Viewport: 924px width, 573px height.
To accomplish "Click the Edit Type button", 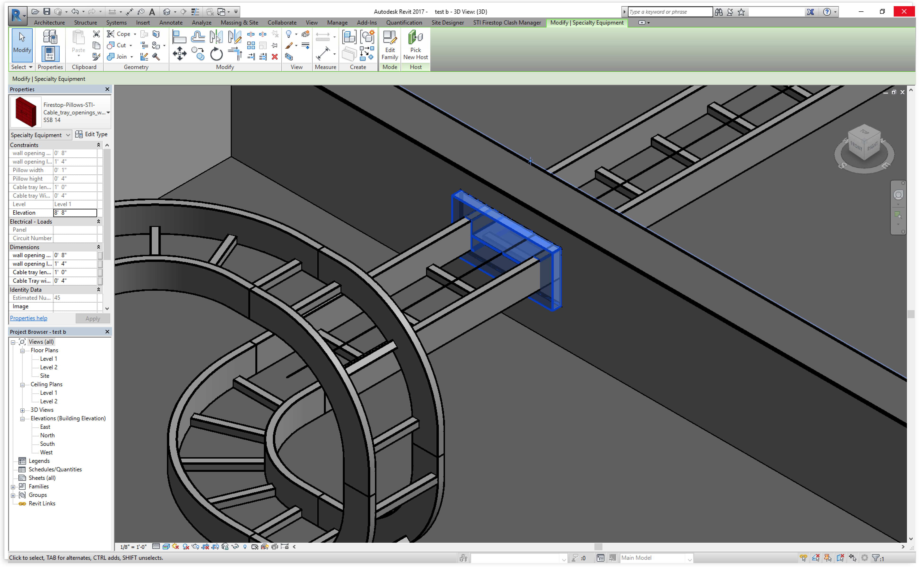I will pos(91,135).
